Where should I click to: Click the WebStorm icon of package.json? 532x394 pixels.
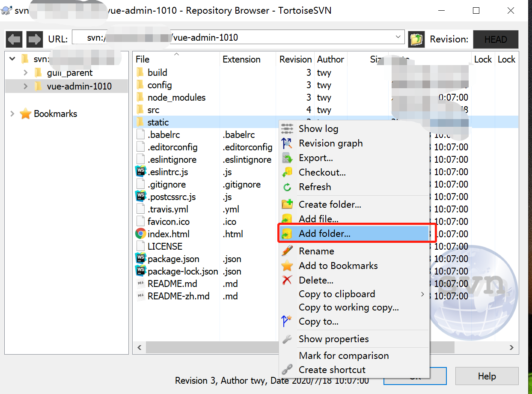pos(141,259)
